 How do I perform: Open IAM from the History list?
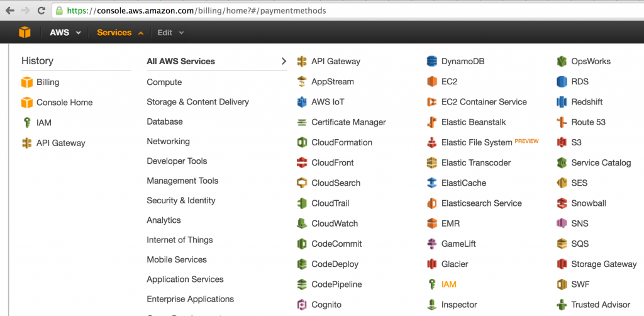pyautogui.click(x=36, y=123)
